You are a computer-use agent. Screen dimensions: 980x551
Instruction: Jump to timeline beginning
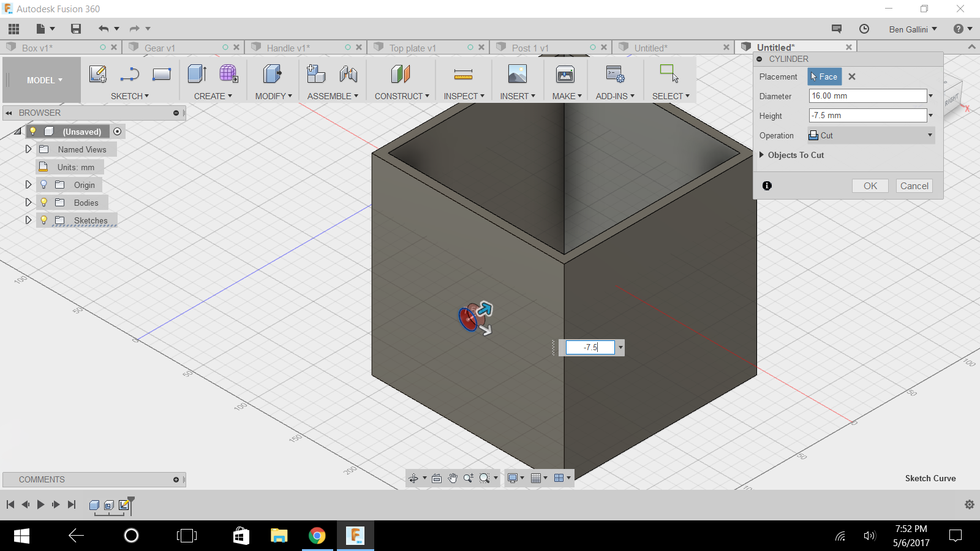pyautogui.click(x=10, y=504)
